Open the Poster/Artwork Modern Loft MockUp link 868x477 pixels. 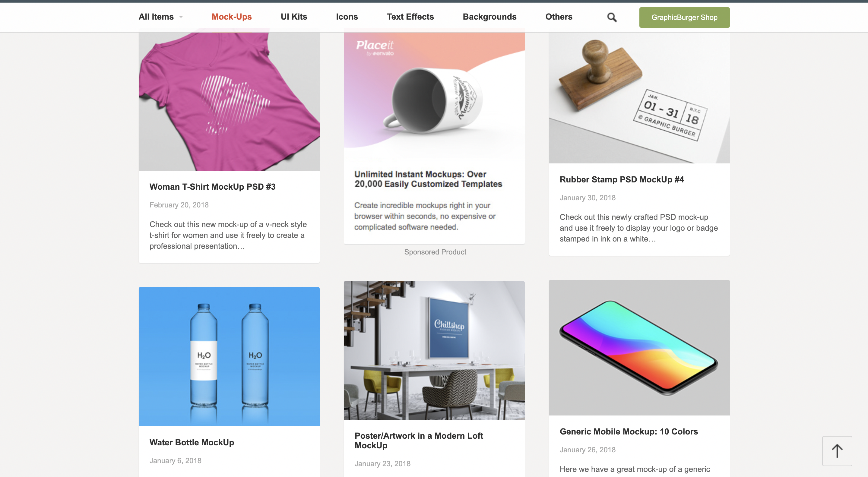pos(419,440)
